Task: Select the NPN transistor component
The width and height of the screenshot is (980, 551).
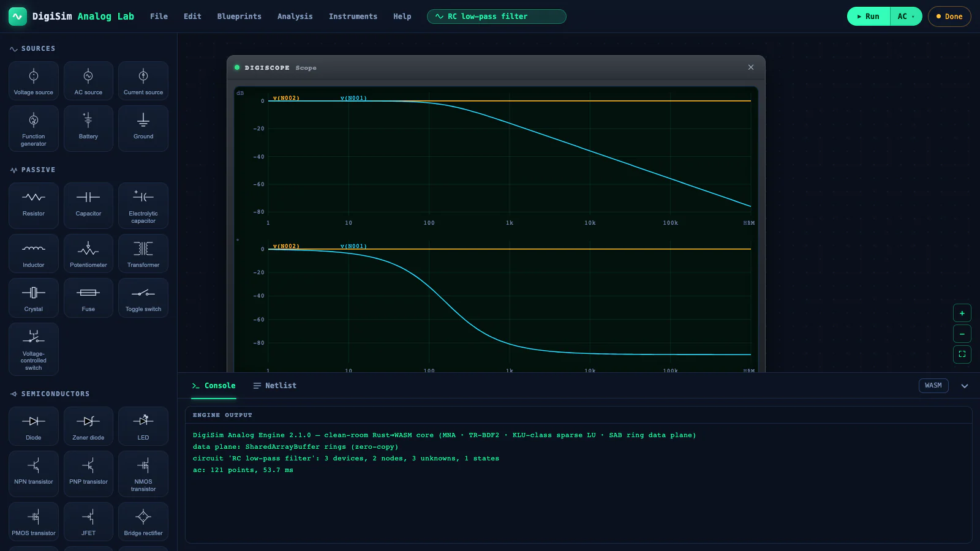Action: [x=34, y=474]
